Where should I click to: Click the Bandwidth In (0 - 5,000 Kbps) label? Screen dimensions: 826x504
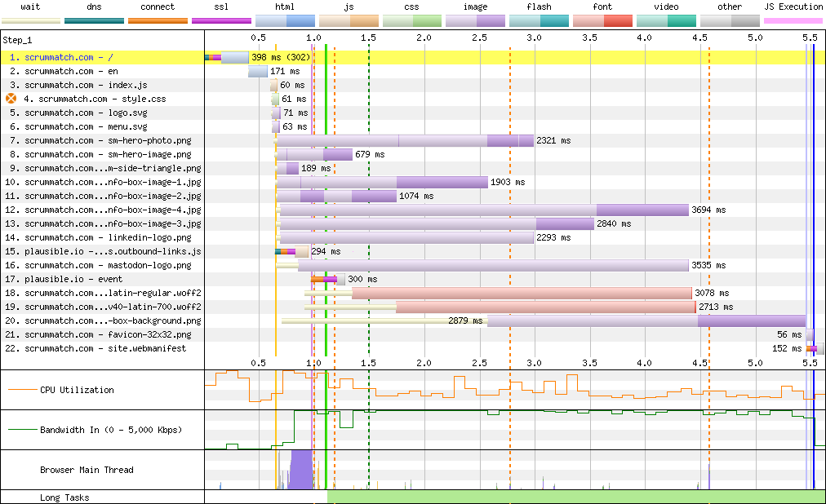111,430
